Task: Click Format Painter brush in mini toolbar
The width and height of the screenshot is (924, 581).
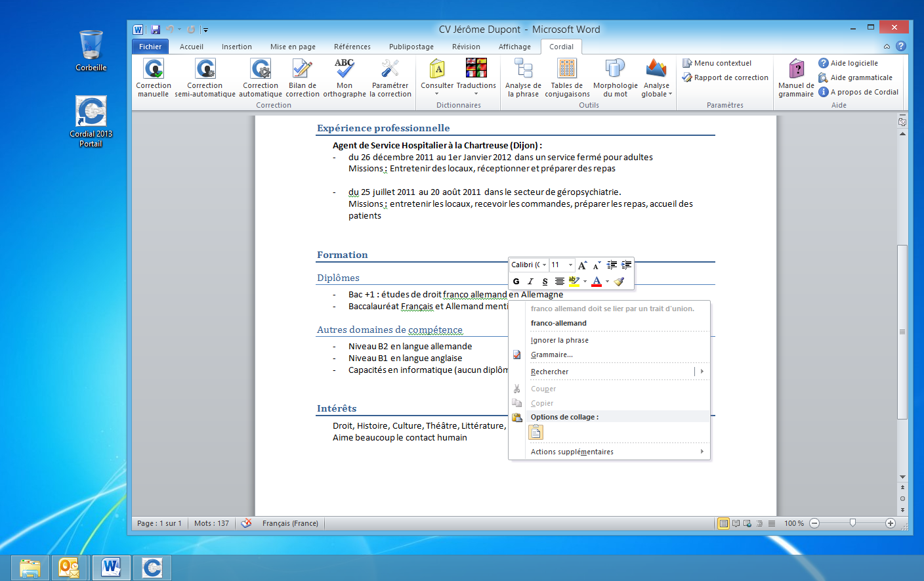Action: 619,282
